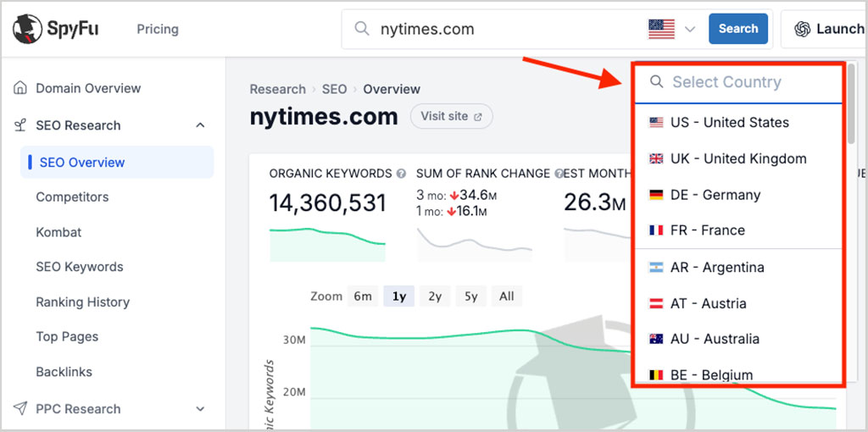Click the SEO Research sprout icon
This screenshot has width=868, height=432.
pyautogui.click(x=20, y=125)
